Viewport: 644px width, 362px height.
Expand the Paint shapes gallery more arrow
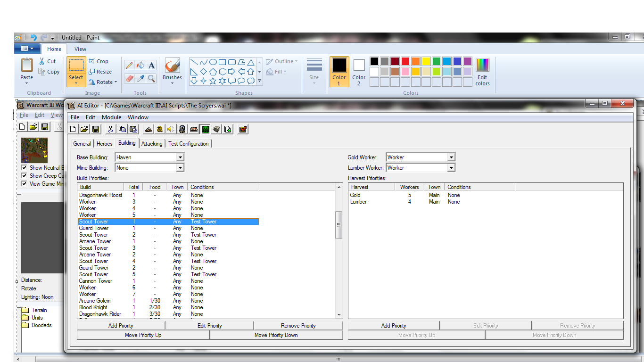click(x=259, y=81)
